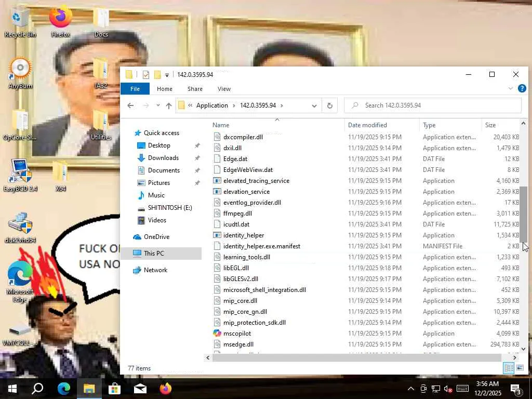Open the X64 desktop folder
The width and height of the screenshot is (532, 399).
(x=60, y=177)
